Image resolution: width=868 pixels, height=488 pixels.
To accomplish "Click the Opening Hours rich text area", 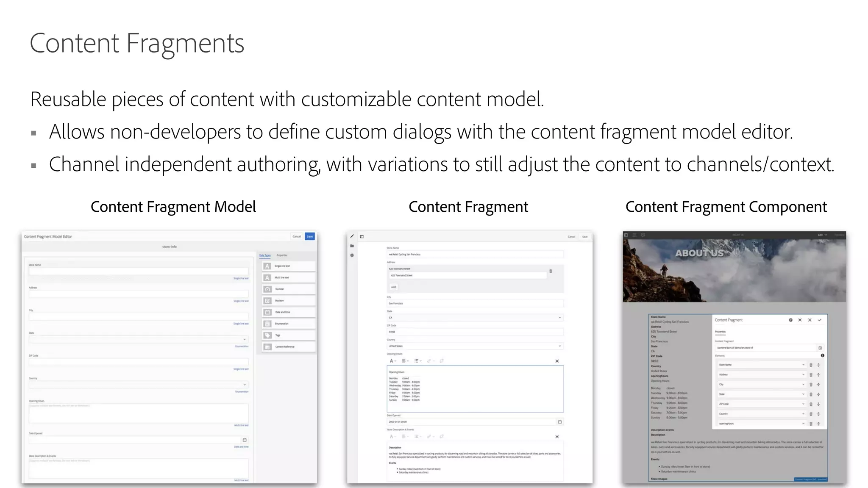I will [x=475, y=388].
